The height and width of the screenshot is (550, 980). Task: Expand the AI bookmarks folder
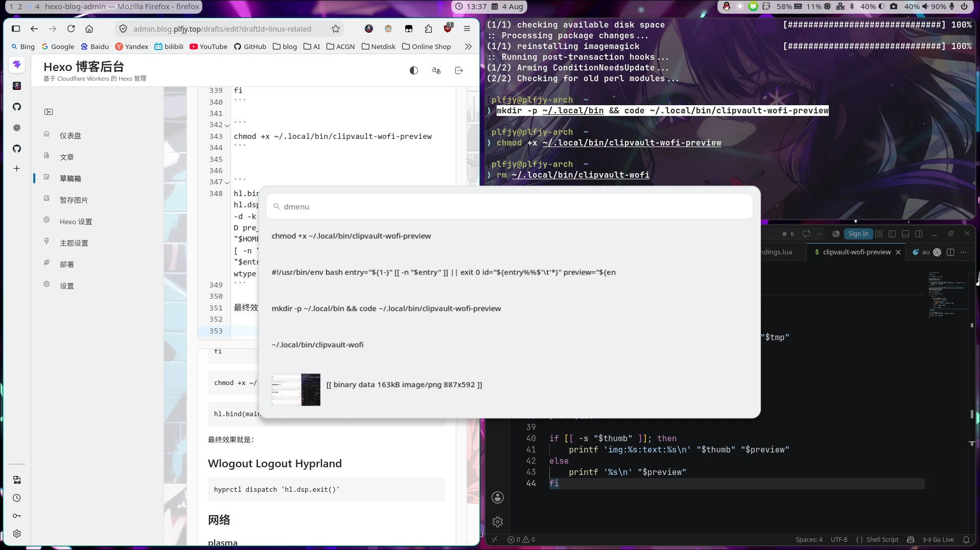[x=312, y=46]
